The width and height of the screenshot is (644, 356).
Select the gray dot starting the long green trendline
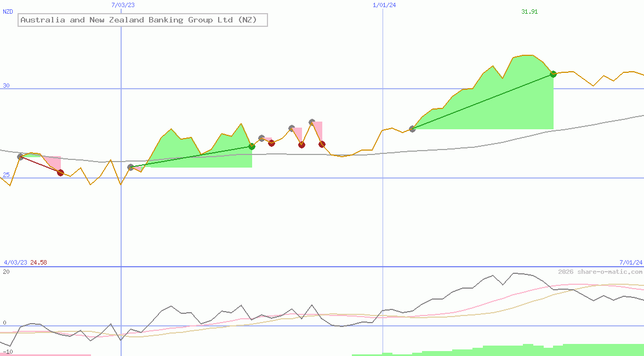131,166
